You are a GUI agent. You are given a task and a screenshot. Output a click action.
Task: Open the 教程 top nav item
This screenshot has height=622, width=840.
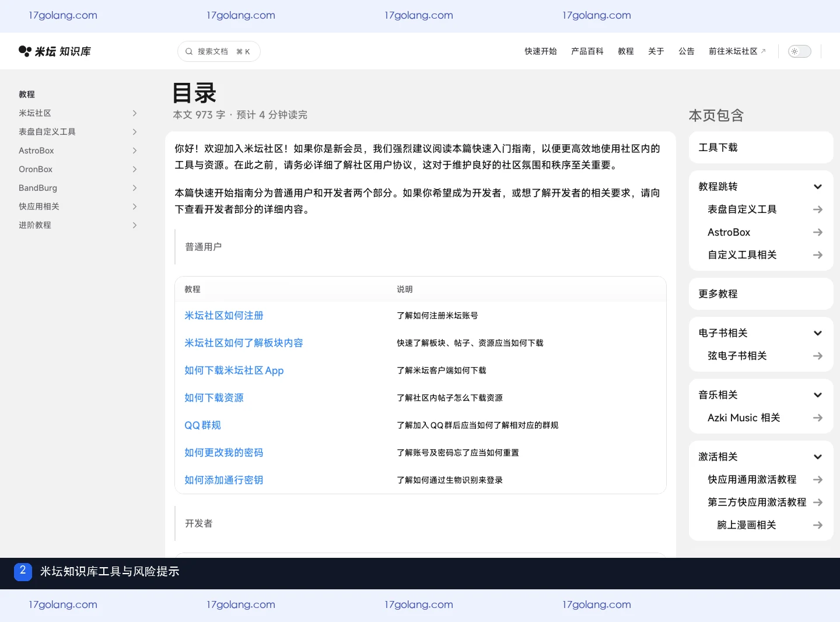(x=626, y=51)
